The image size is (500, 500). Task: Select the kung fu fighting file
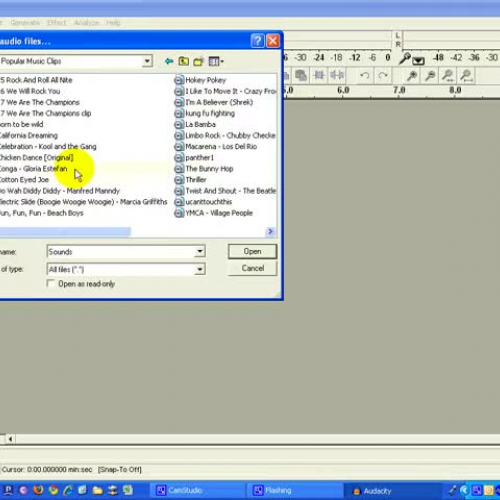(x=205, y=113)
